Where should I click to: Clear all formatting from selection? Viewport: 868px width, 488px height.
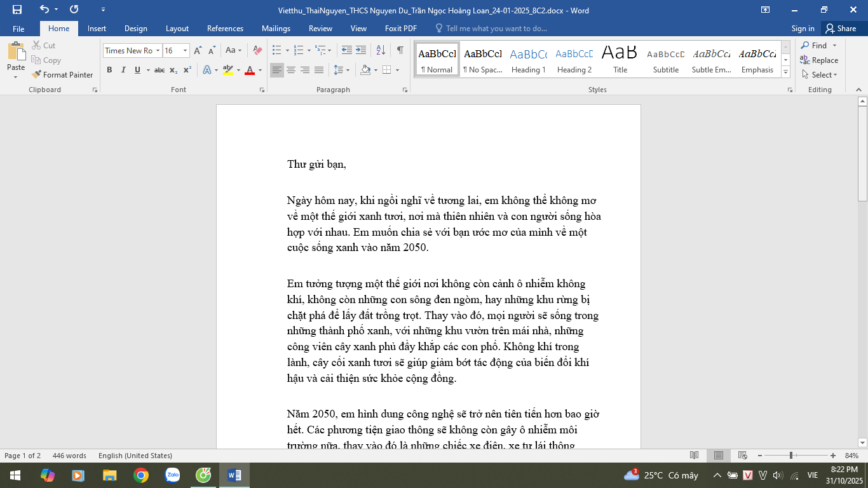257,50
